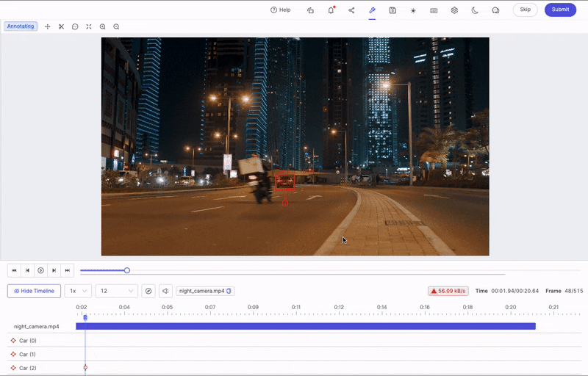The width and height of the screenshot is (588, 376).
Task: Jump to the last frame
Action: [68, 270]
